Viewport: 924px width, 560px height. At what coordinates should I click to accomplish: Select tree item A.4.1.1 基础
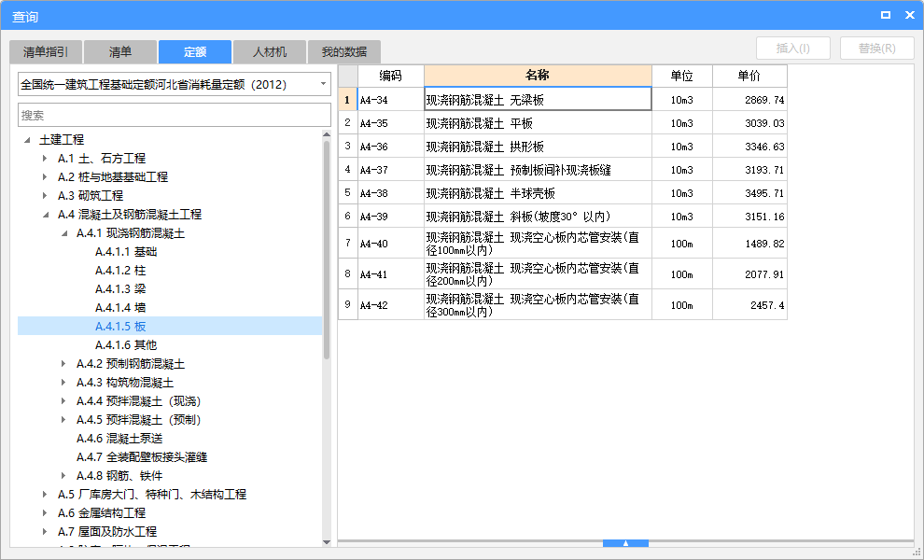pos(126,252)
